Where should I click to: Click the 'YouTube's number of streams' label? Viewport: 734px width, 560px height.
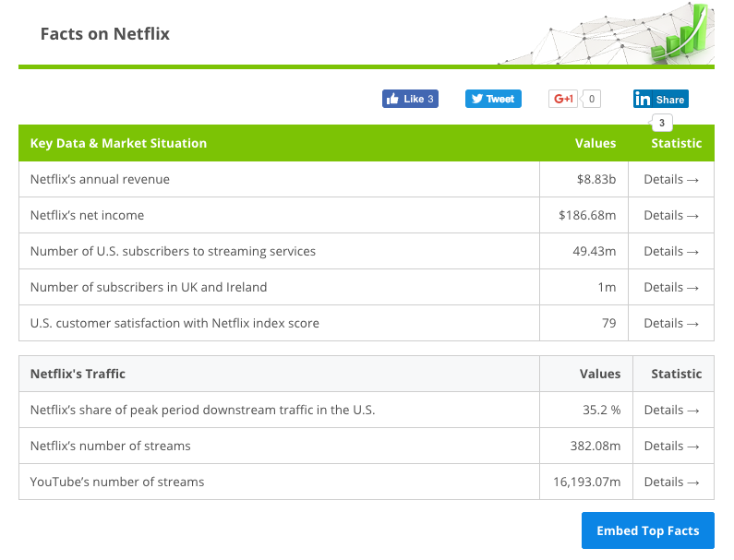tap(117, 482)
